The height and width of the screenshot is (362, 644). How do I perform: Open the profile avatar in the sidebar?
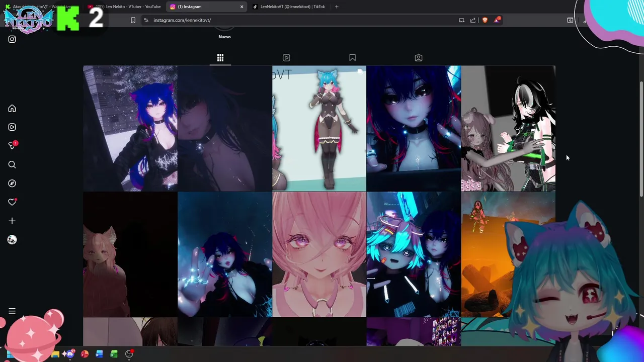(12, 240)
